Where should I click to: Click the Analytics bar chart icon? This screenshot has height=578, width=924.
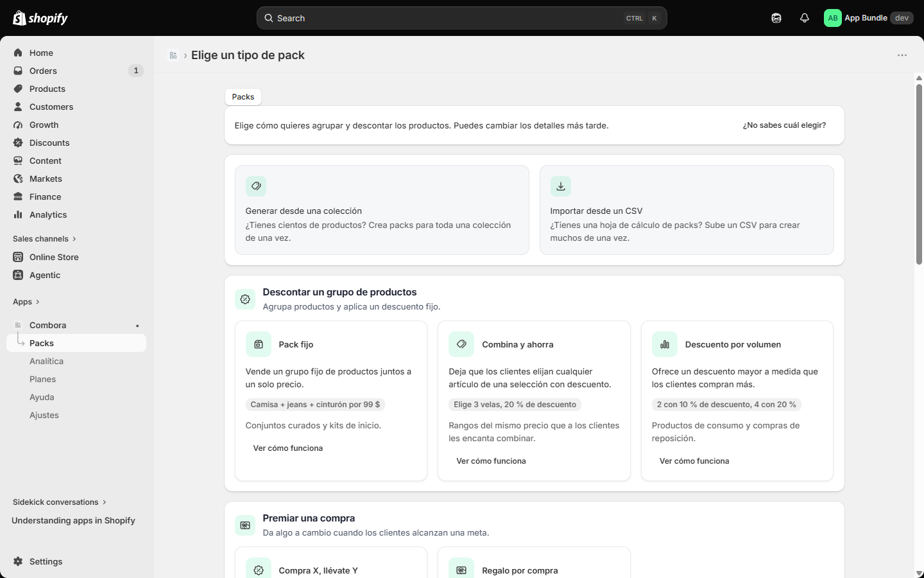[18, 215]
